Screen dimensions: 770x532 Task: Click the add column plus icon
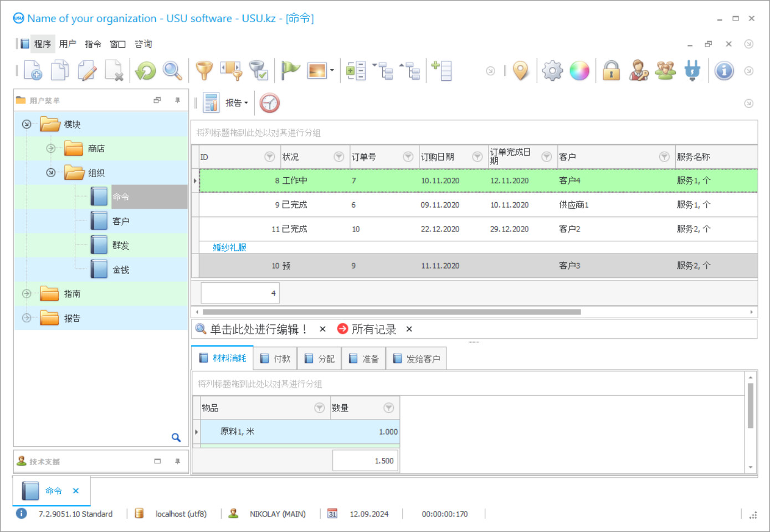442,71
